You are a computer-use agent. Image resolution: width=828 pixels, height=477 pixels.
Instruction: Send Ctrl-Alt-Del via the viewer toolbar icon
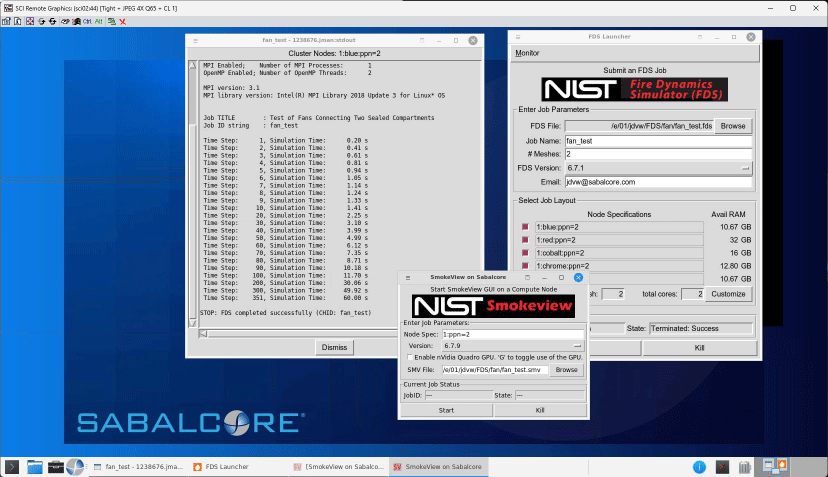(65, 21)
